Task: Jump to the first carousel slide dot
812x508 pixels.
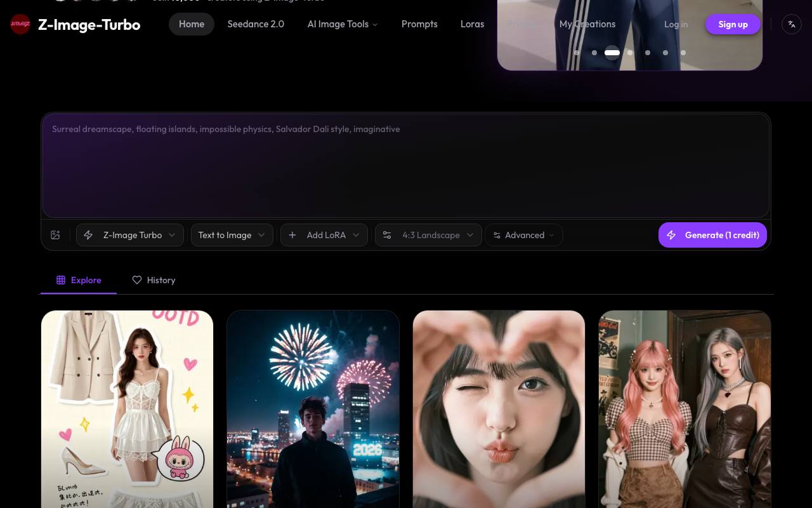Action: pos(577,53)
